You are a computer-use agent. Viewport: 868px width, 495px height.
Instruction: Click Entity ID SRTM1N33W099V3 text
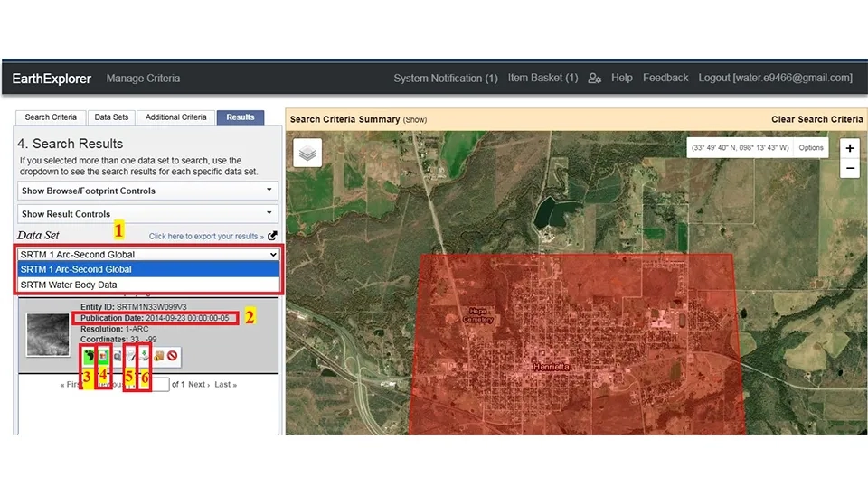tap(134, 307)
